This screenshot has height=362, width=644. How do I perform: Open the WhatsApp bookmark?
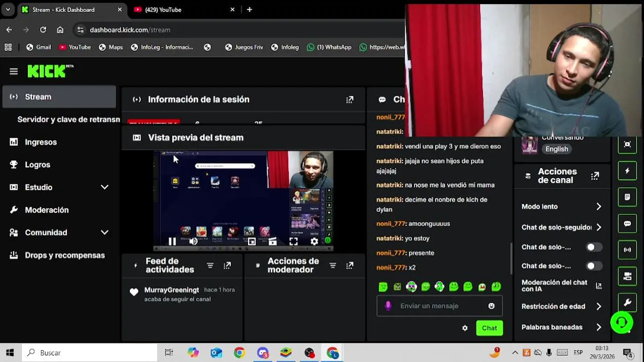[x=329, y=47]
